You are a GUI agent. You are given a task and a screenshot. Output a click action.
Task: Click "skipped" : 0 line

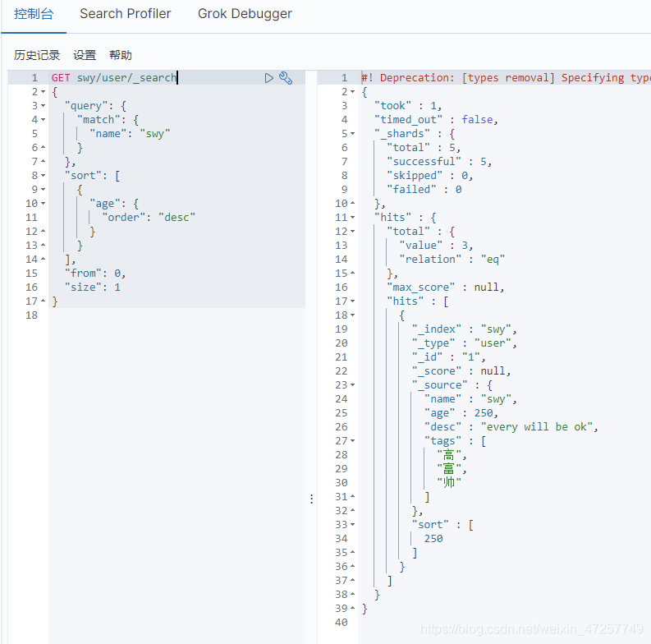[429, 175]
